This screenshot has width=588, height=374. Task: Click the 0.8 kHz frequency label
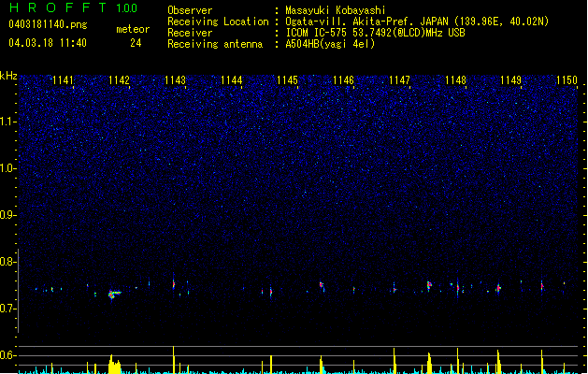(x=7, y=262)
